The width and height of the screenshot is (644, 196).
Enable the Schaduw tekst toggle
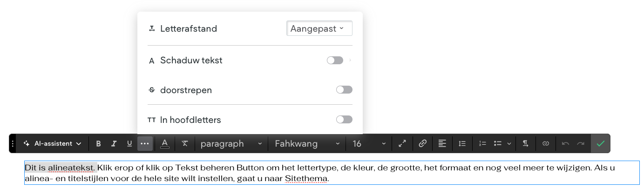pyautogui.click(x=335, y=60)
